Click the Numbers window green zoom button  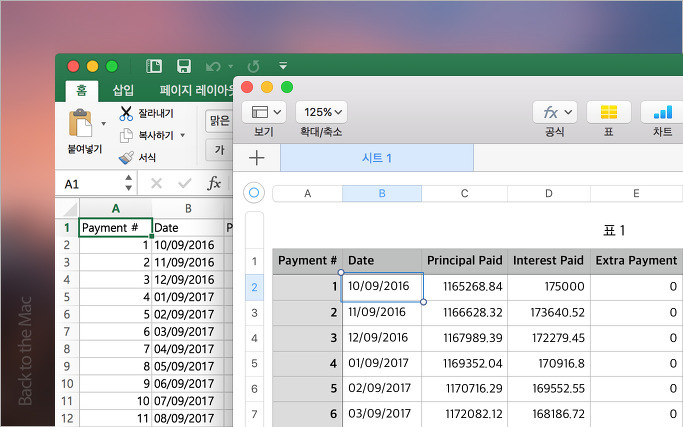pos(287,87)
